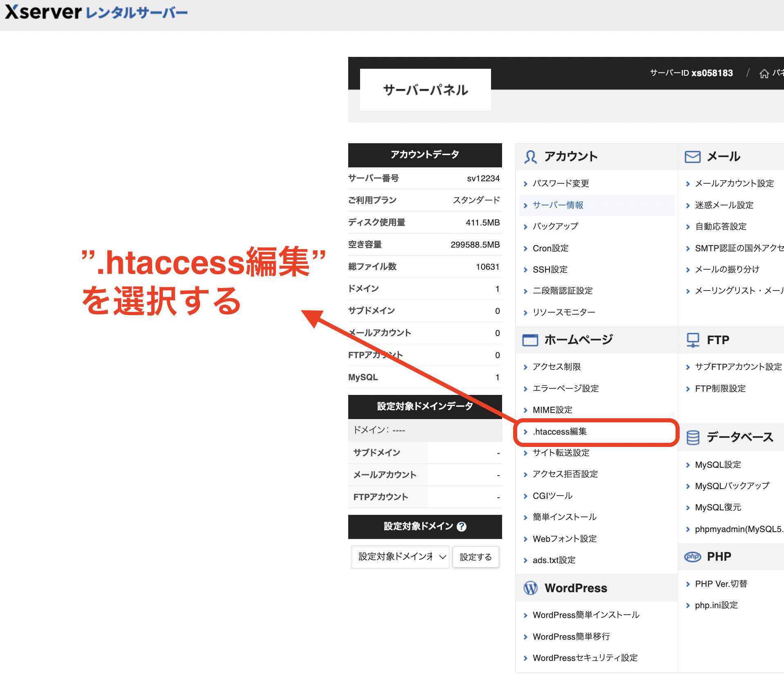The image size is (784, 681).
Task: Open PHP Ver.切替 link
Action: click(721, 584)
